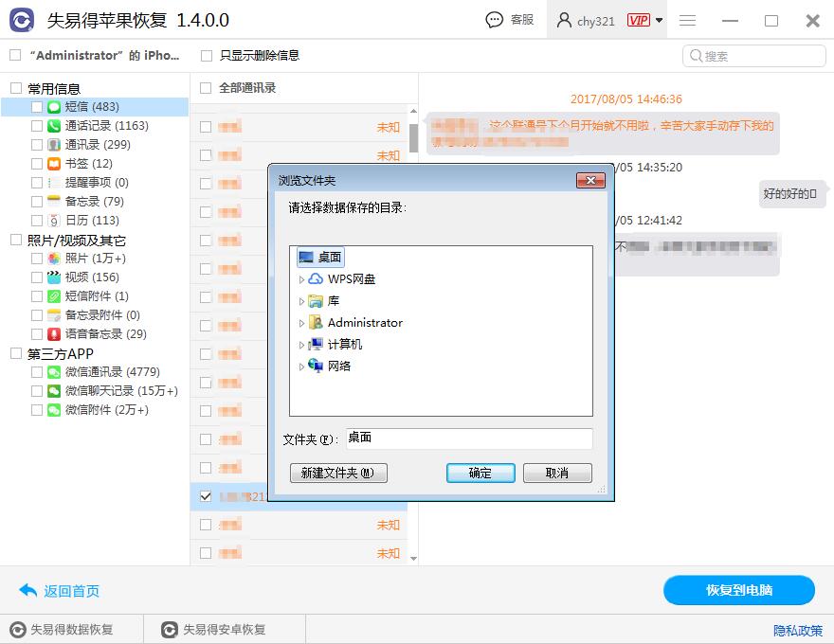Check the Administrator iPhone device checkbox
The width and height of the screenshot is (834, 644).
pyautogui.click(x=15, y=55)
